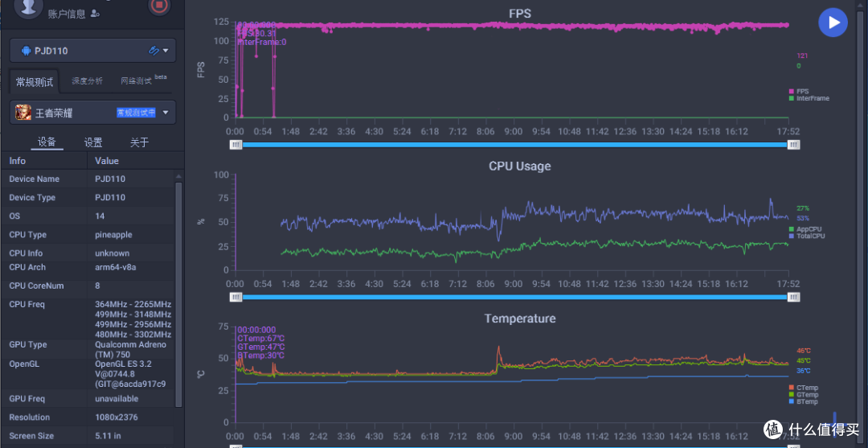The width and height of the screenshot is (868, 448).
Task: Toggle the AppCPU series legend
Action: tap(805, 228)
